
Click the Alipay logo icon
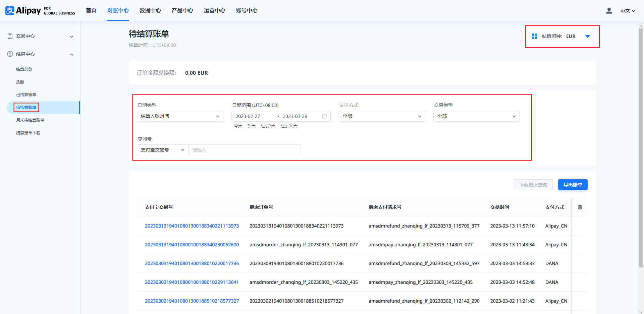[10, 11]
